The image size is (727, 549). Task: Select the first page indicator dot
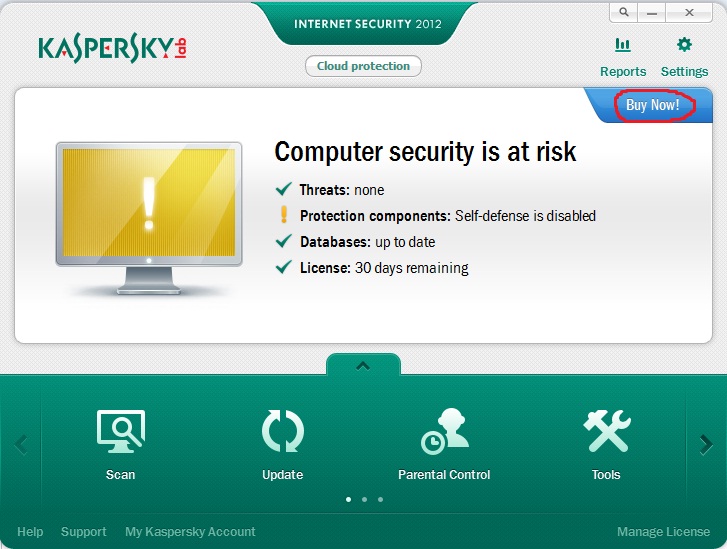pos(349,499)
